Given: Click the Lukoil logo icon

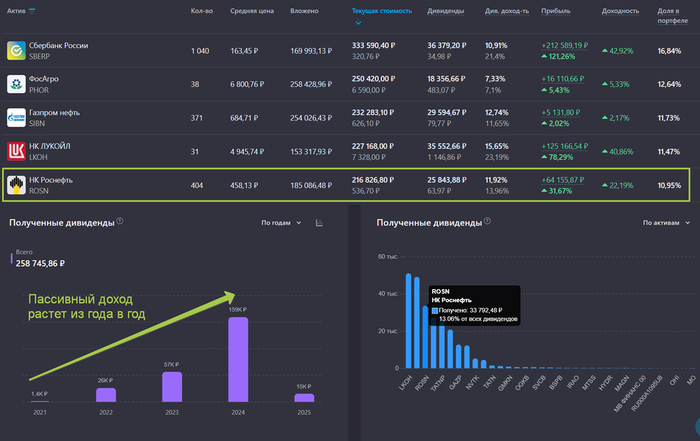Looking at the screenshot, I should (x=16, y=152).
